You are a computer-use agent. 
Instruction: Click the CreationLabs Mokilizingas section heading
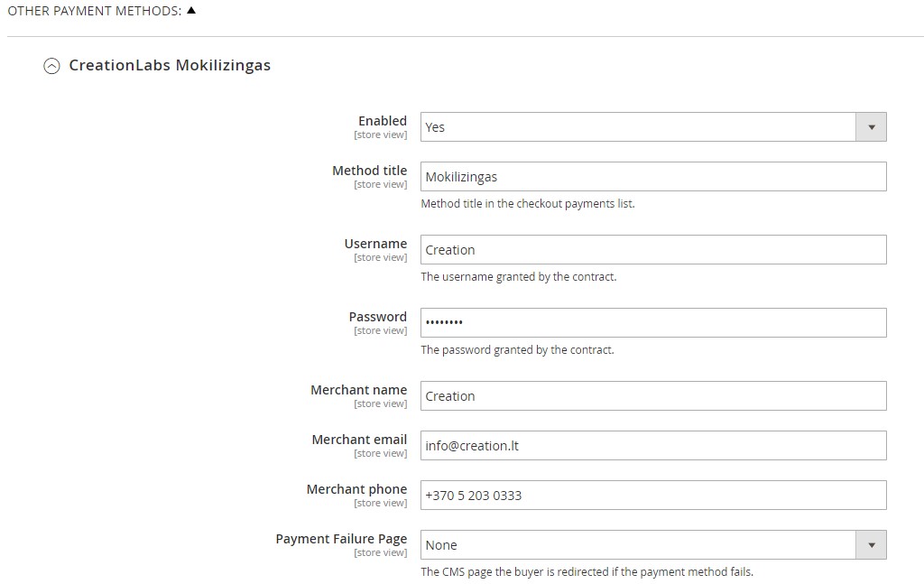[x=170, y=65]
